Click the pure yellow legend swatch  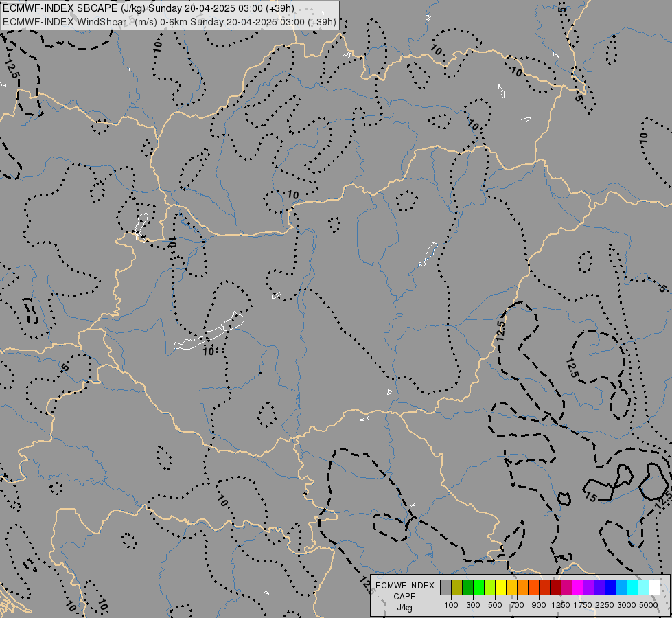pos(500,588)
